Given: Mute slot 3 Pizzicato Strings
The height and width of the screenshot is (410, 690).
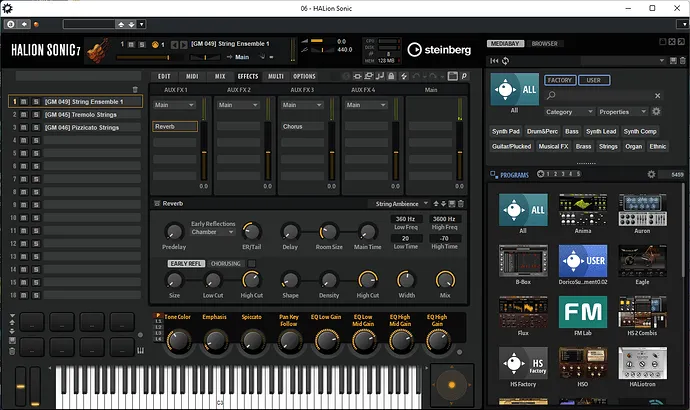Looking at the screenshot, I should pyautogui.click(x=23, y=128).
